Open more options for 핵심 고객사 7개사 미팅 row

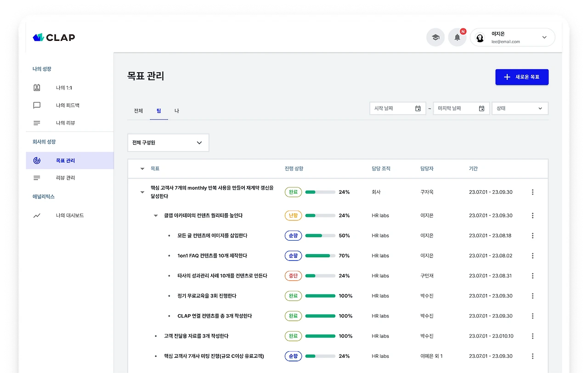[532, 356]
